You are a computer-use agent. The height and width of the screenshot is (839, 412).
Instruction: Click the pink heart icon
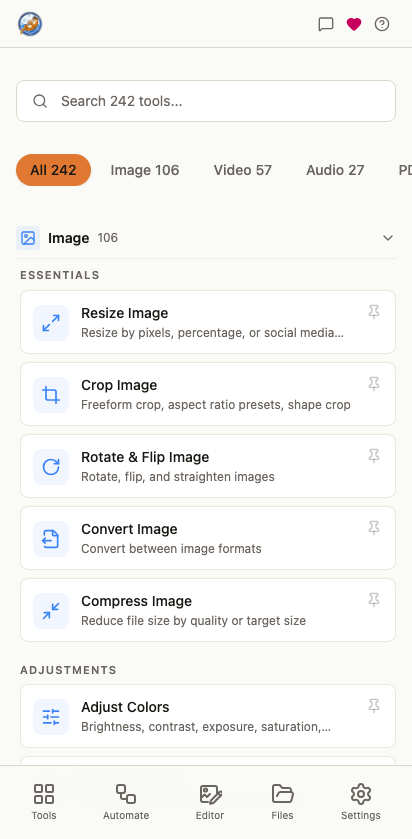pos(354,24)
